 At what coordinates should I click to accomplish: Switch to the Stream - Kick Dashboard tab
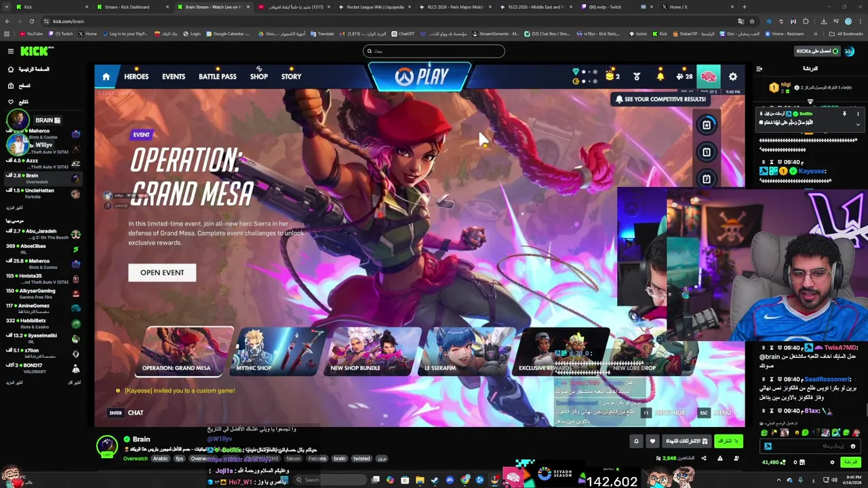tap(127, 7)
